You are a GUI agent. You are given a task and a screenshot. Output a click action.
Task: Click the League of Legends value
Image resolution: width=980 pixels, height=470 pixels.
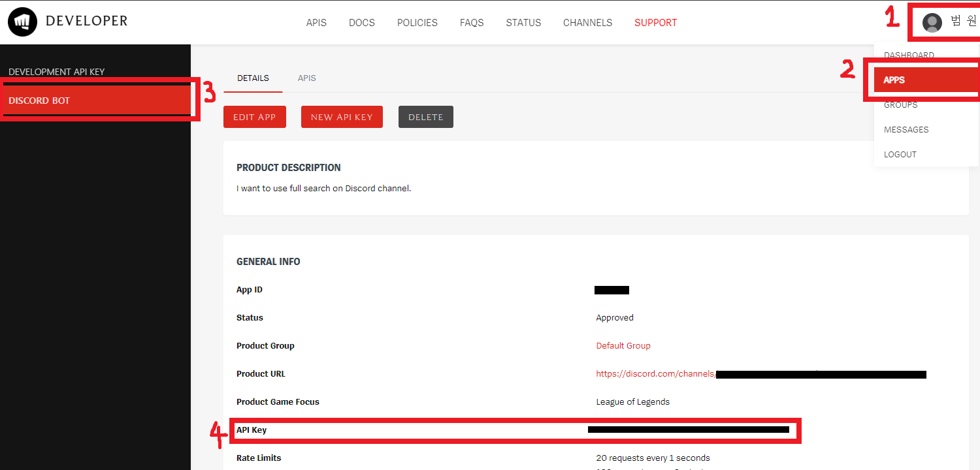(633, 402)
